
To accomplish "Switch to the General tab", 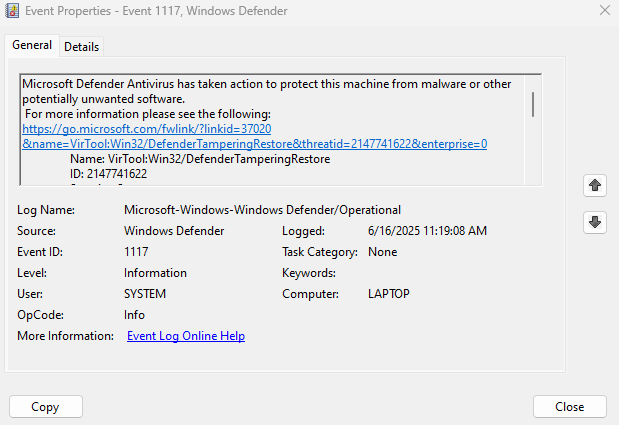I will pyautogui.click(x=32, y=45).
